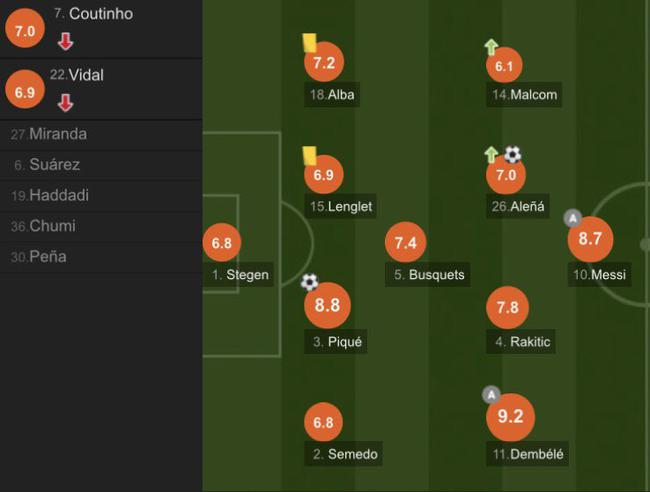Image resolution: width=650 pixels, height=492 pixels.
Task: Click Aleñá's green substitution arrow
Action: [491, 155]
